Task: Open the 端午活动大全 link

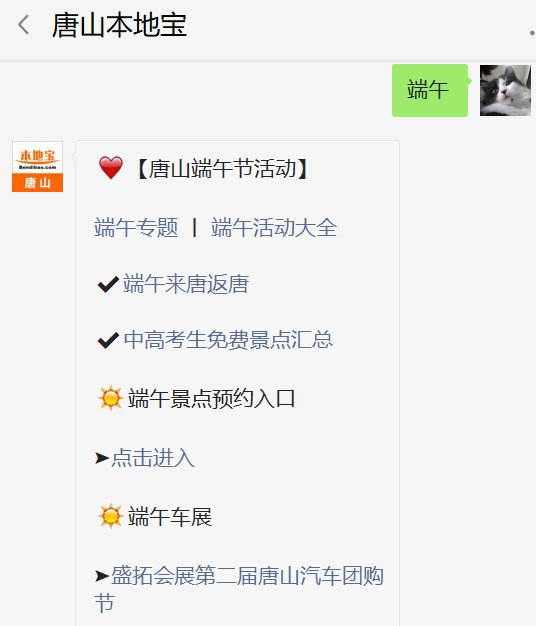Action: tap(274, 228)
